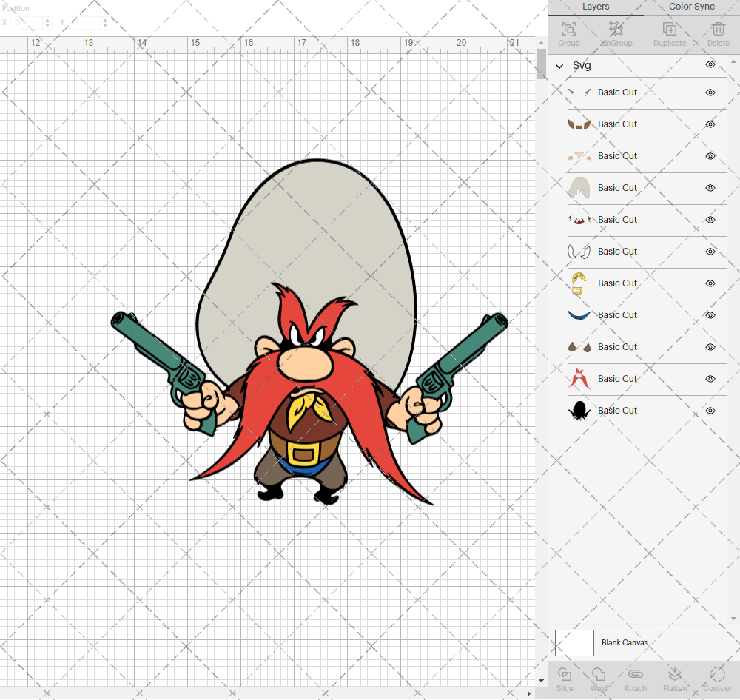This screenshot has width=740, height=700.
Task: Select the red mustache layer thumbnail
Action: coord(579,379)
